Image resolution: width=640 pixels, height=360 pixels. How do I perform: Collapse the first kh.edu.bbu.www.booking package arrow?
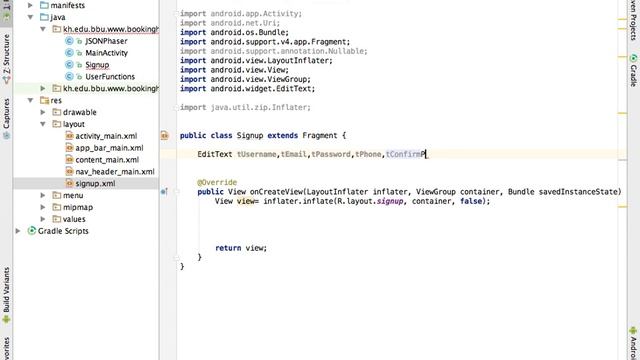42,29
